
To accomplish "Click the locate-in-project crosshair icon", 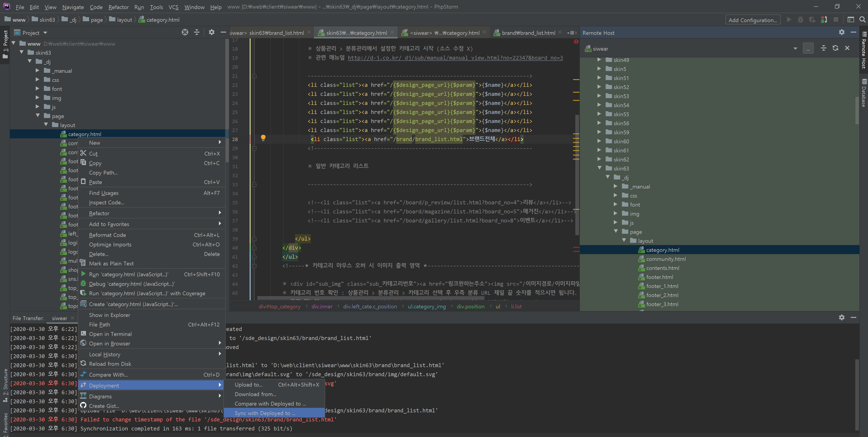I will pos(185,32).
